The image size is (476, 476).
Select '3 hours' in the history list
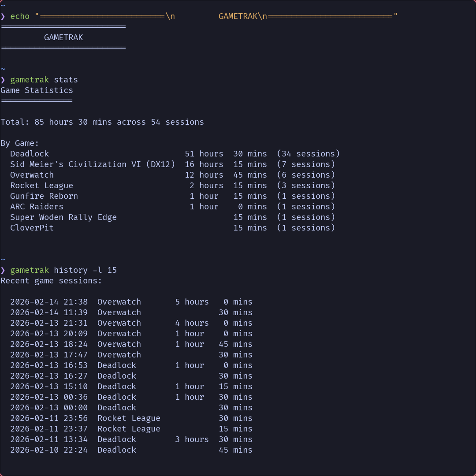(x=192, y=439)
